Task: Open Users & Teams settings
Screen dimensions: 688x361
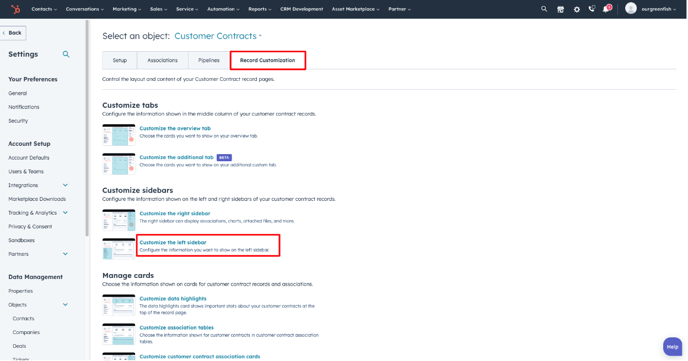Action: (26, 172)
